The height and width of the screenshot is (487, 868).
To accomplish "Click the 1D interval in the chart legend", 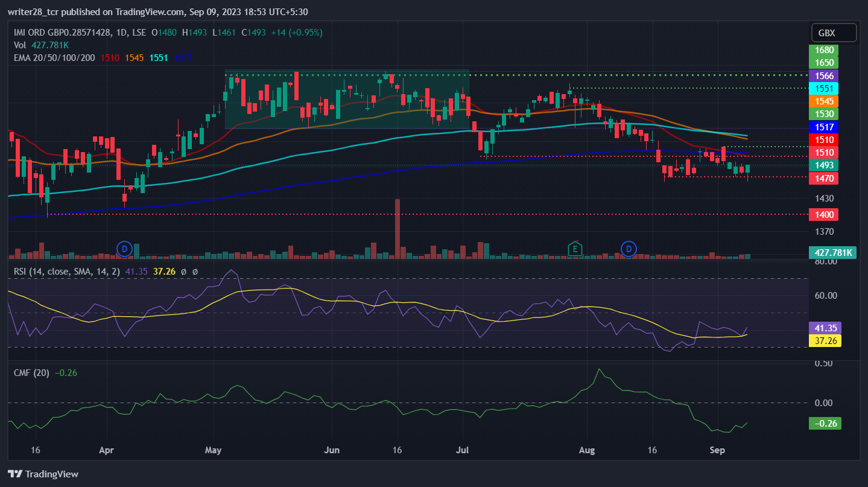I will pos(122,33).
